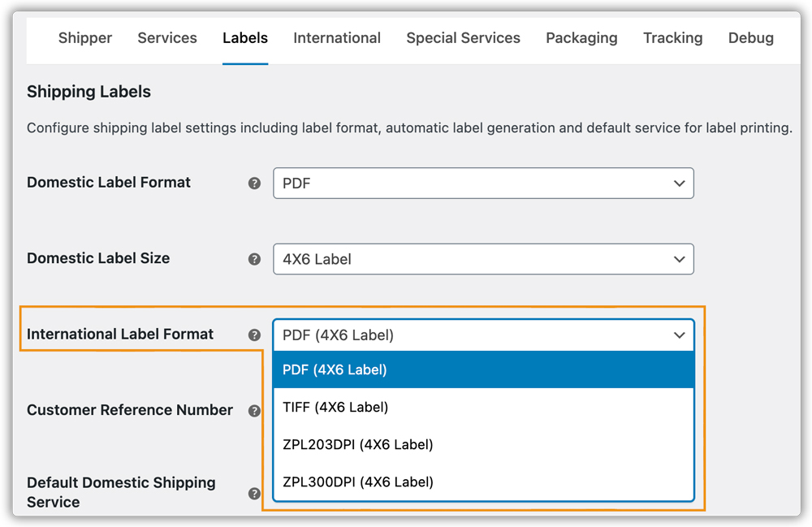Open the Debug tab

coord(750,38)
